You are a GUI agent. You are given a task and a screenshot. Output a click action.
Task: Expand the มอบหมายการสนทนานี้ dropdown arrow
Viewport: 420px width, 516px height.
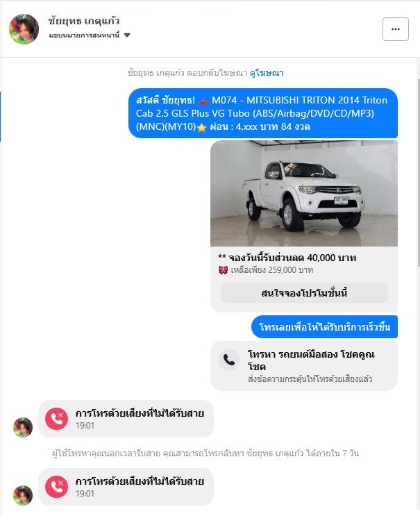[x=127, y=35]
